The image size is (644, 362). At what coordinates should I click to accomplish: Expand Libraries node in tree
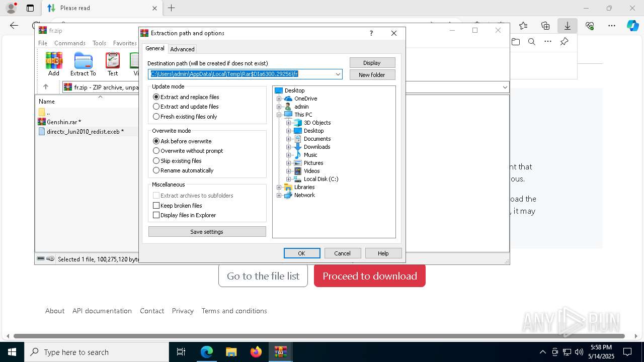point(279,187)
